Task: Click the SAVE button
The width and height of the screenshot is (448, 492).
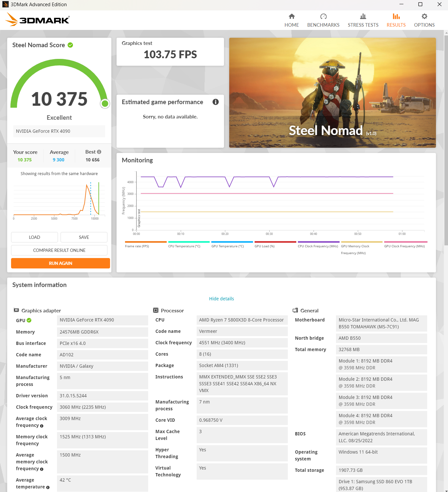Action: pyautogui.click(x=84, y=237)
